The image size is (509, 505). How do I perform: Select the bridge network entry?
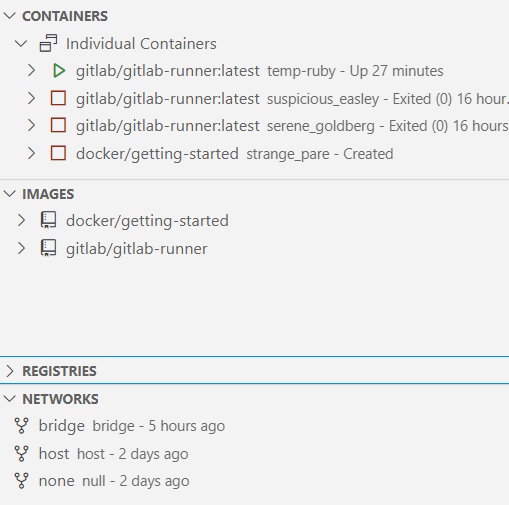pos(254,426)
